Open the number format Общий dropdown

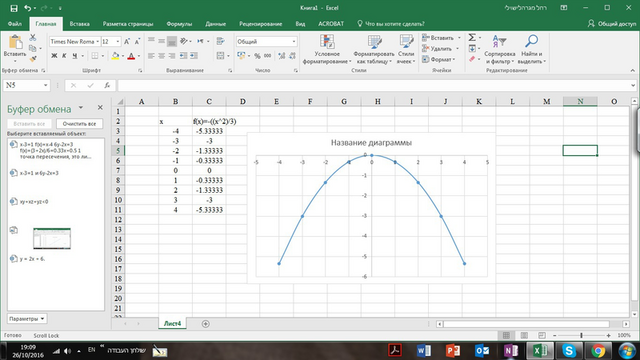(x=294, y=42)
